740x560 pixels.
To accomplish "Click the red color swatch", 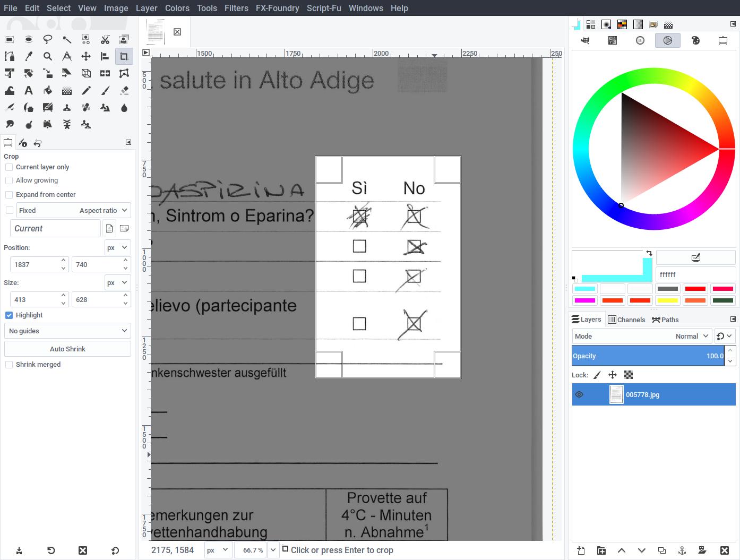I will click(695, 289).
